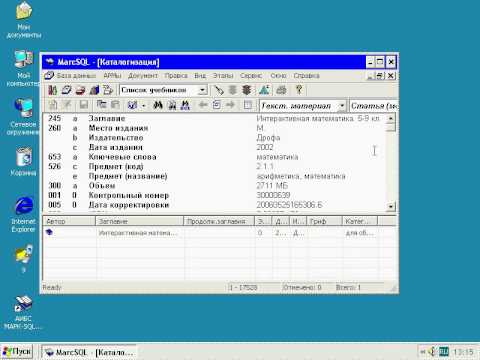Go to next record with right arrow

point(230,105)
